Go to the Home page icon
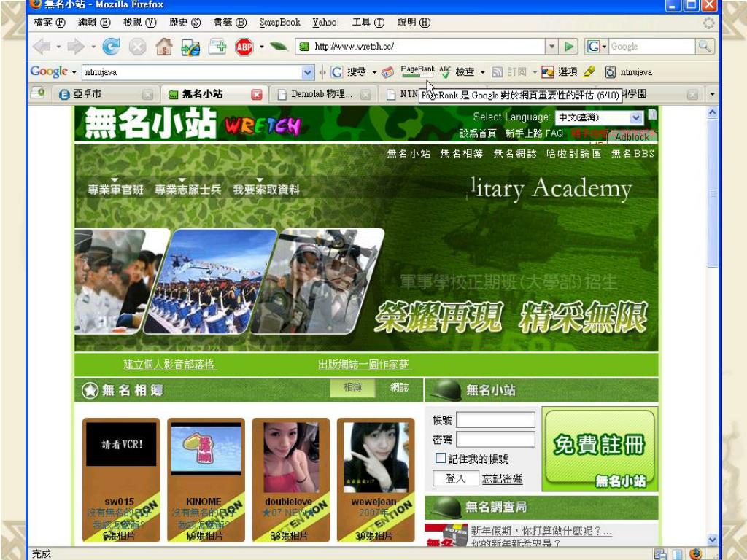Image resolution: width=747 pixels, height=560 pixels. click(x=164, y=47)
